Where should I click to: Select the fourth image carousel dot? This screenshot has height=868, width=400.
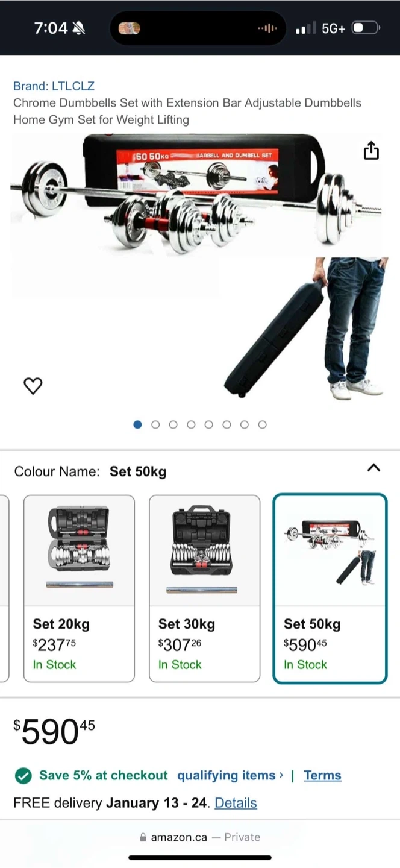pyautogui.click(x=191, y=424)
